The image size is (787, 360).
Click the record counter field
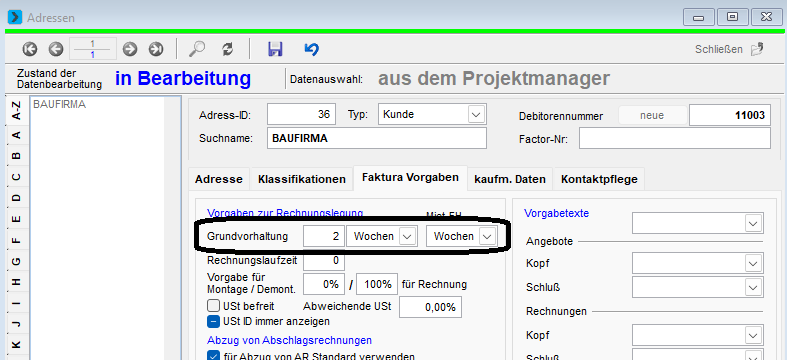click(93, 49)
